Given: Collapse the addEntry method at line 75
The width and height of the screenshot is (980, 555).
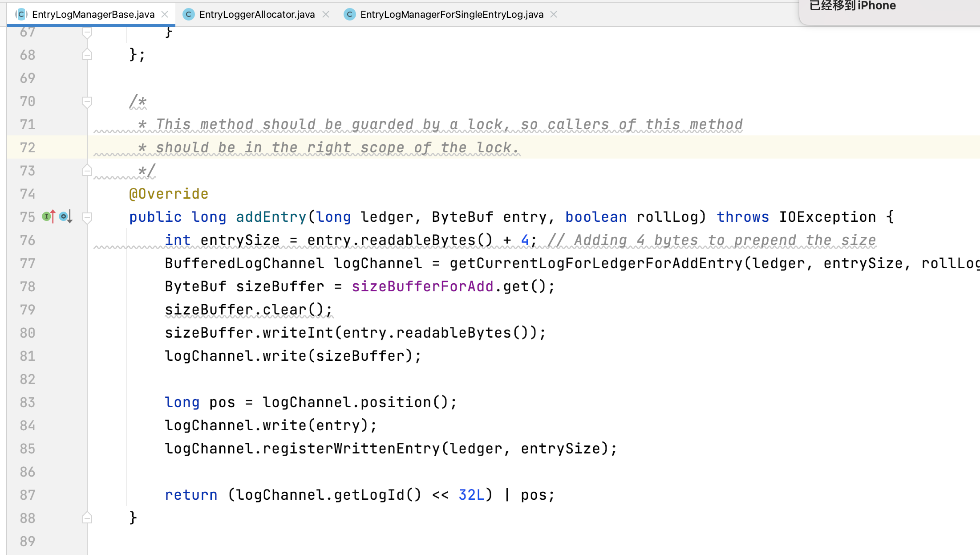Looking at the screenshot, I should coord(87,218).
